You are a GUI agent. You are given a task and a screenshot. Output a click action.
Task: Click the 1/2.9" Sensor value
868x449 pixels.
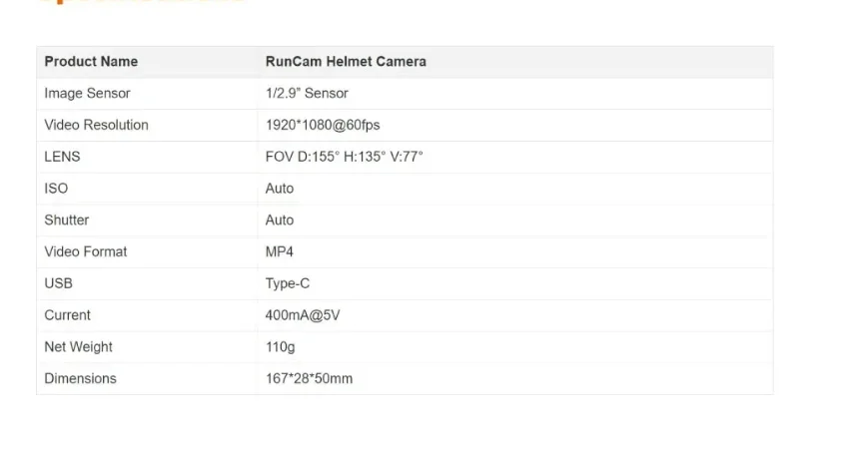coord(307,94)
